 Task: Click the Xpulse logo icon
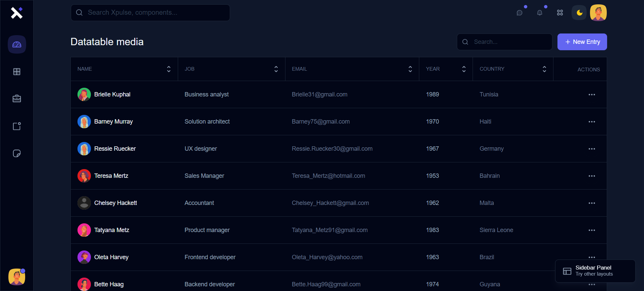point(16,13)
